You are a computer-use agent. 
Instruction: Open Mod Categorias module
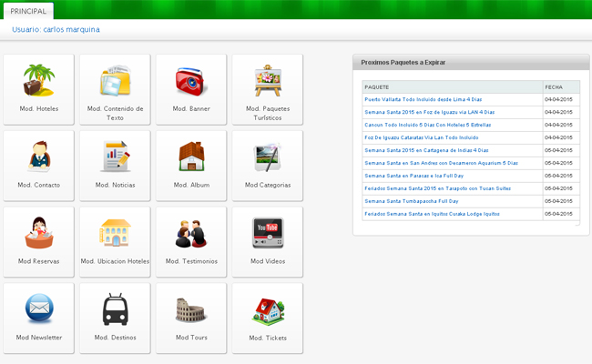pyautogui.click(x=268, y=157)
